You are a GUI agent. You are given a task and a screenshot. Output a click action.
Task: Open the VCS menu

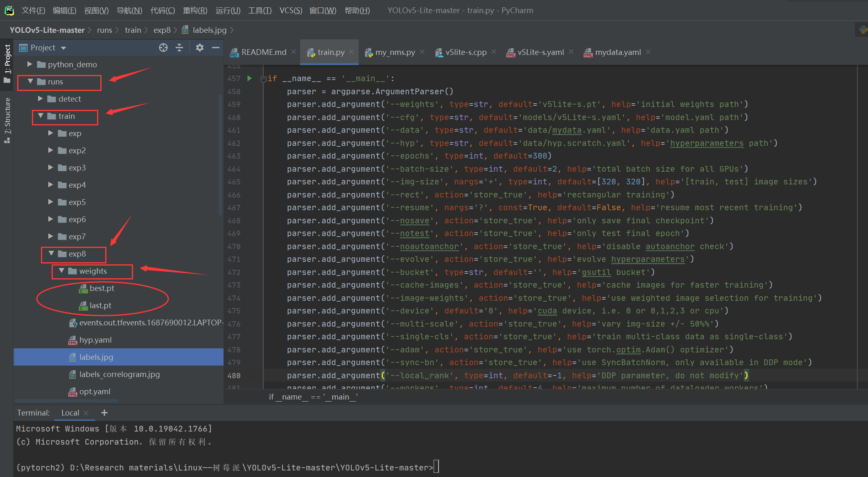[x=290, y=10]
